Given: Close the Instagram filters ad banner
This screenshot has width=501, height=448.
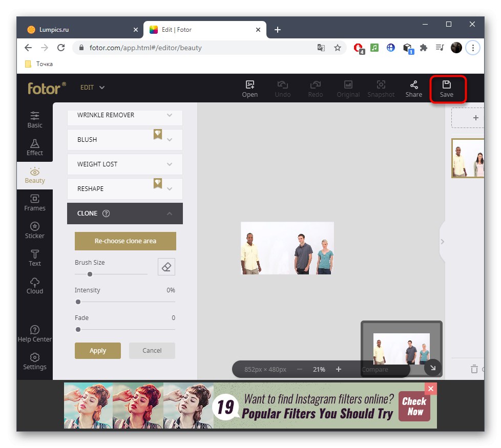Looking at the screenshot, I should [x=431, y=389].
